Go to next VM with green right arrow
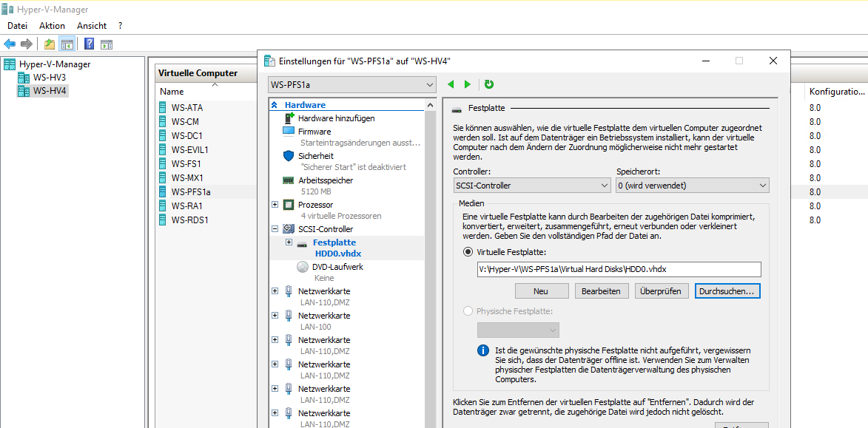Image resolution: width=868 pixels, height=428 pixels. click(x=468, y=84)
